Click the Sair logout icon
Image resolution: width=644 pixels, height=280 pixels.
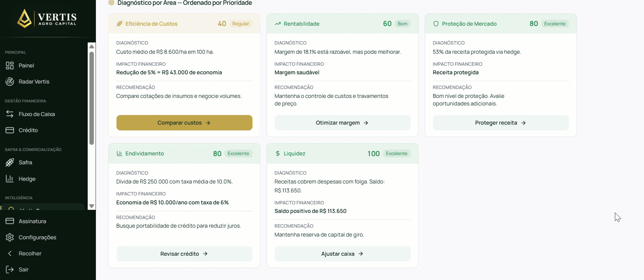[10, 269]
